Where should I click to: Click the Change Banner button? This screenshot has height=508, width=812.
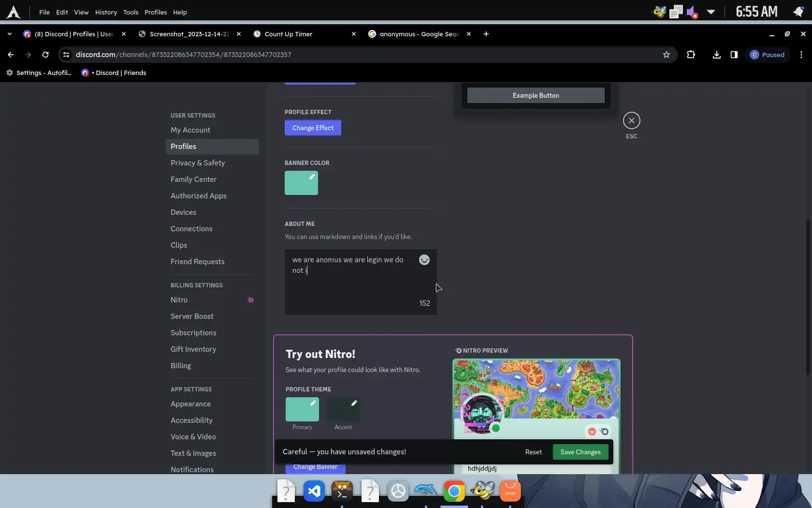pyautogui.click(x=315, y=467)
